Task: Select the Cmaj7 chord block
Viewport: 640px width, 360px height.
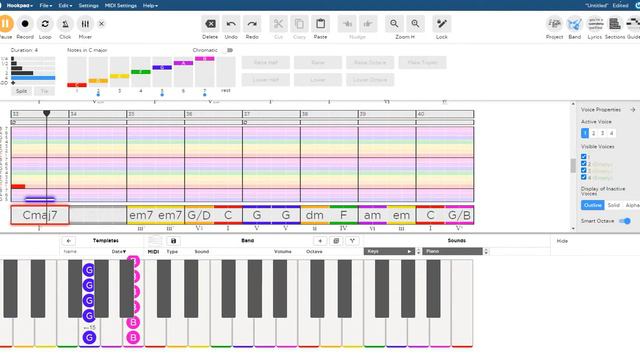Action: coord(40,215)
